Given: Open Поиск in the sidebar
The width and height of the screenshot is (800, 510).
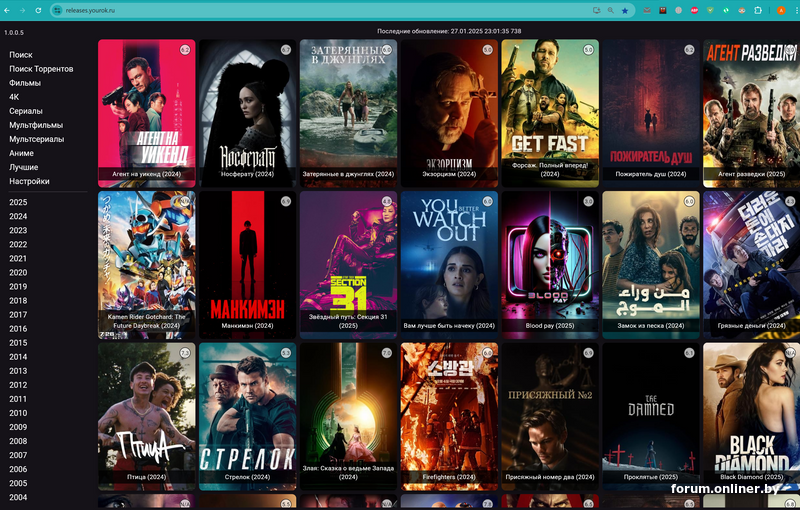Looking at the screenshot, I should coord(21,55).
